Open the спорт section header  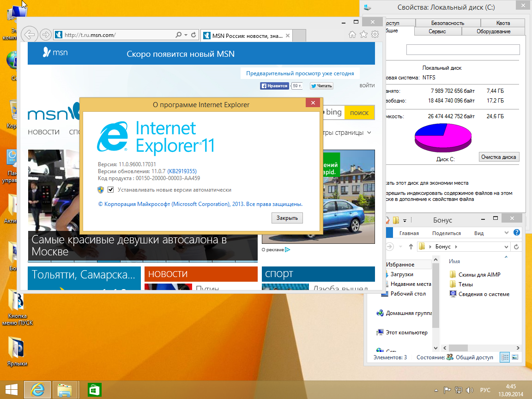318,274
